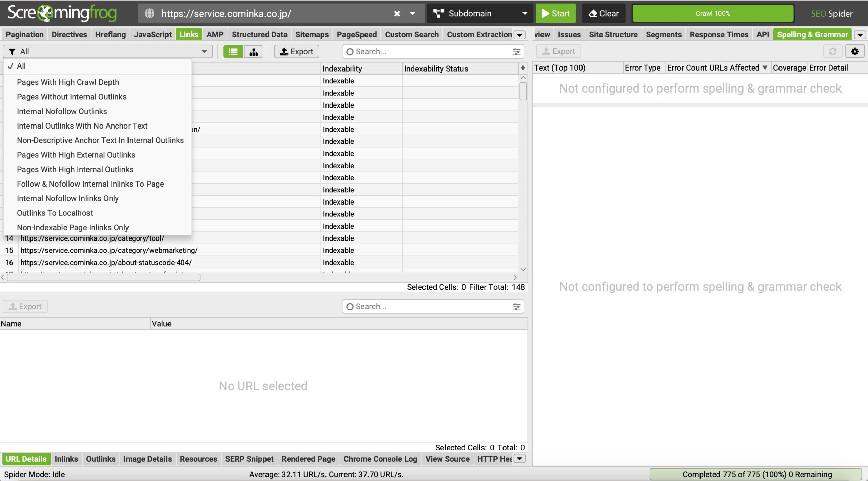This screenshot has height=481, width=868.
Task: Click refresh icon in Spelling panel
Action: [832, 51]
